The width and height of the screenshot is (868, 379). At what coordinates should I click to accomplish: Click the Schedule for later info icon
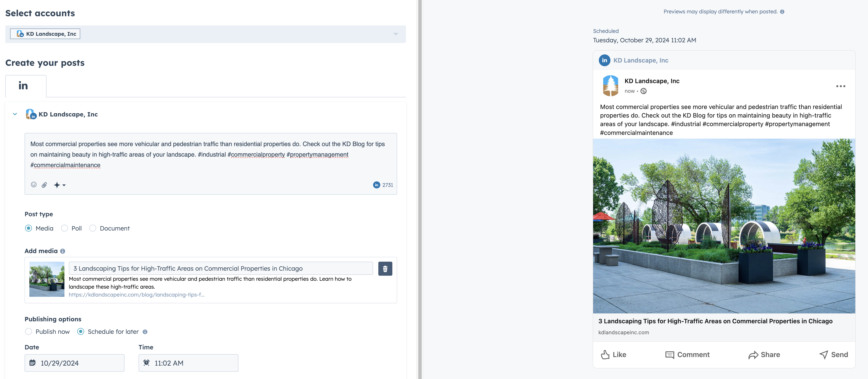(145, 332)
